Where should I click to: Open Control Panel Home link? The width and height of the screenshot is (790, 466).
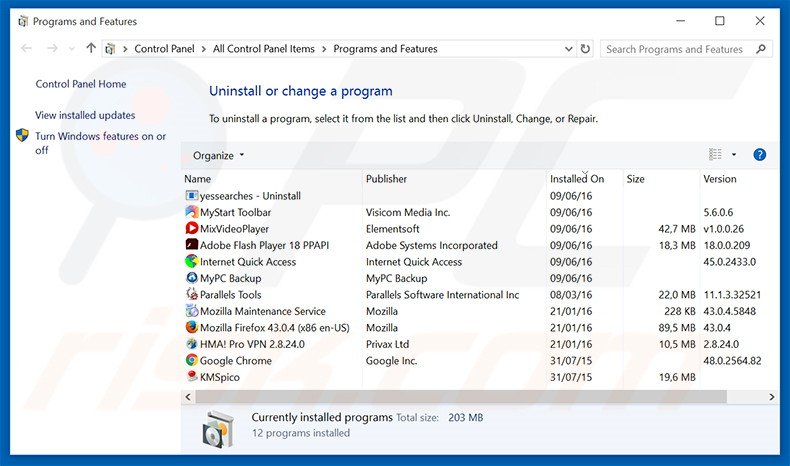81,85
